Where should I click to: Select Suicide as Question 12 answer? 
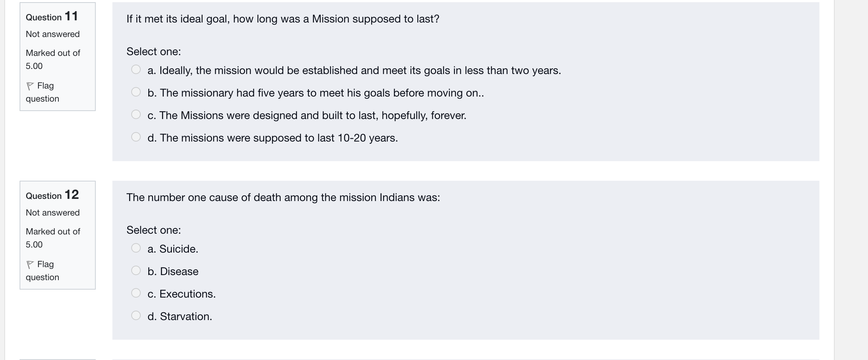[x=136, y=248]
